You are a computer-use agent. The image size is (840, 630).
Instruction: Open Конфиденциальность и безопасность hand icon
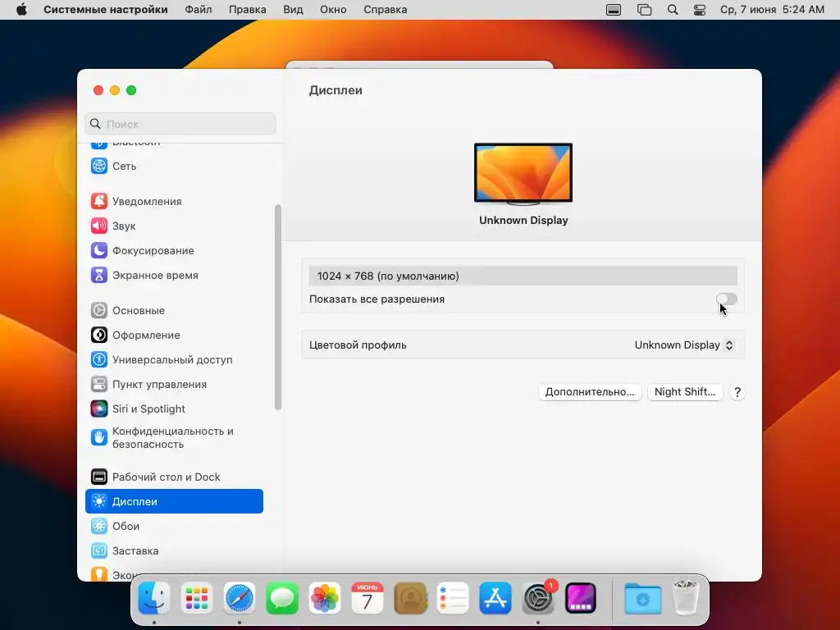click(x=99, y=438)
